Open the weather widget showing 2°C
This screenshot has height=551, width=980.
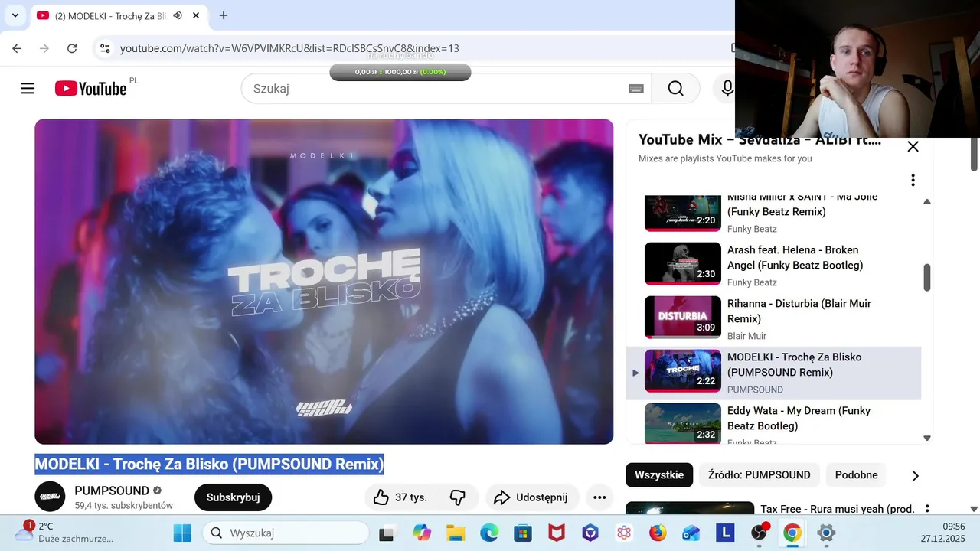[x=65, y=533]
